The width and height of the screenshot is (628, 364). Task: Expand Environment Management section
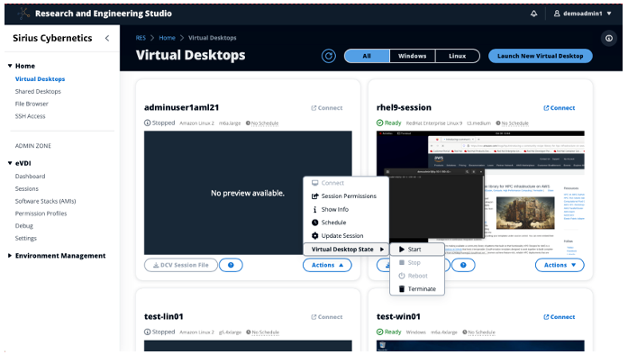pos(10,256)
